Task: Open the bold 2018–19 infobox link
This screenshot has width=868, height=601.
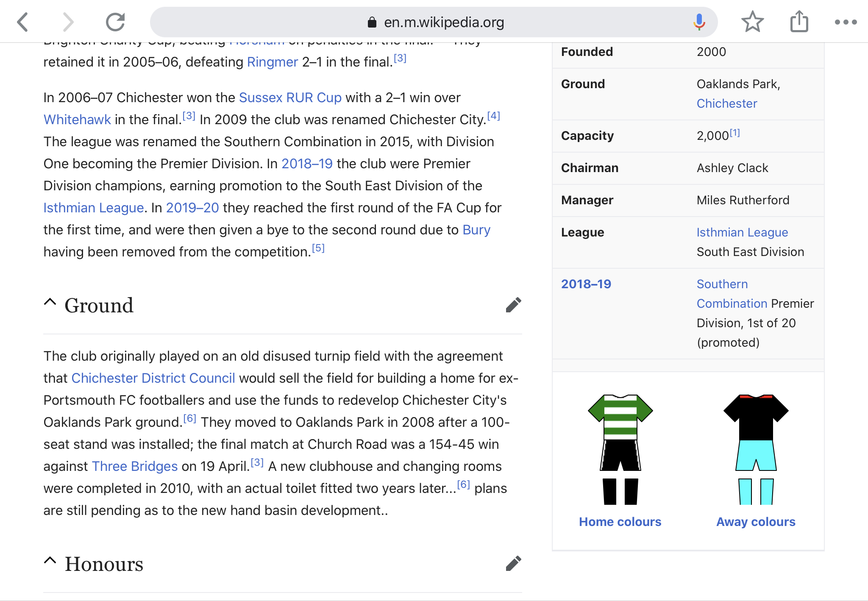Action: (586, 284)
